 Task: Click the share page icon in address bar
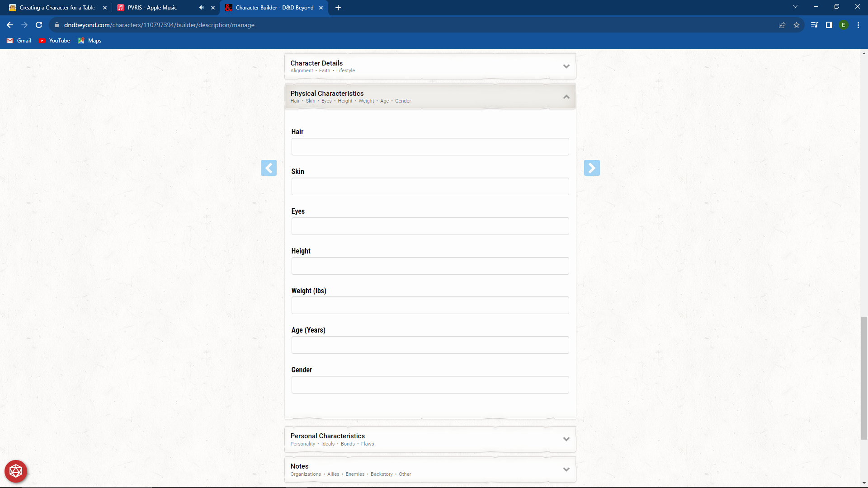tap(782, 25)
